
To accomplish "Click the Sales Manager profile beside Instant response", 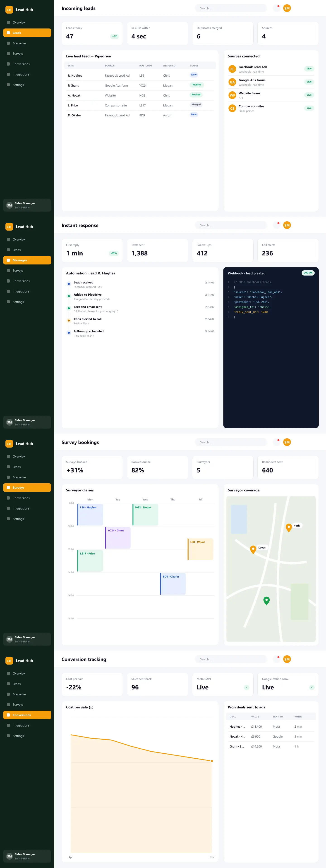I will (x=27, y=422).
